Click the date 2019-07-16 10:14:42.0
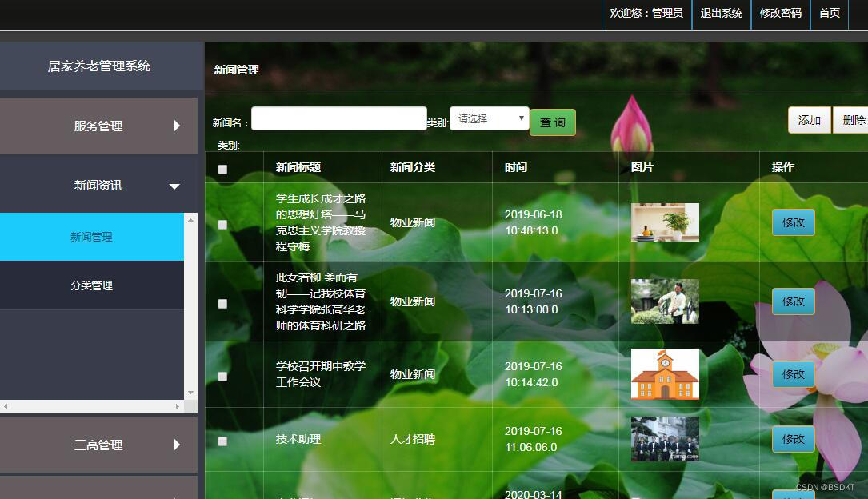 533,374
